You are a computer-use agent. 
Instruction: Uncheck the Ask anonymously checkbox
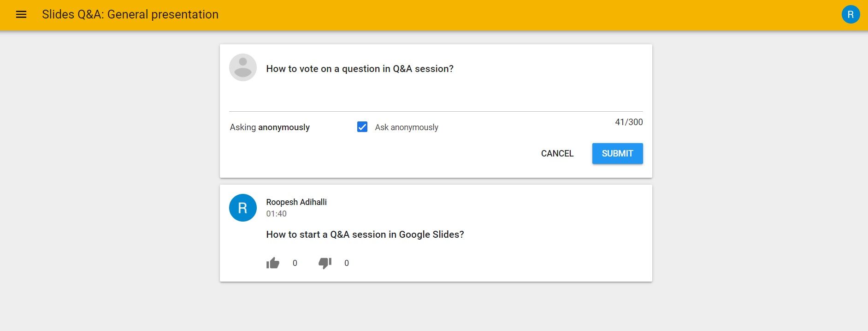(x=362, y=127)
